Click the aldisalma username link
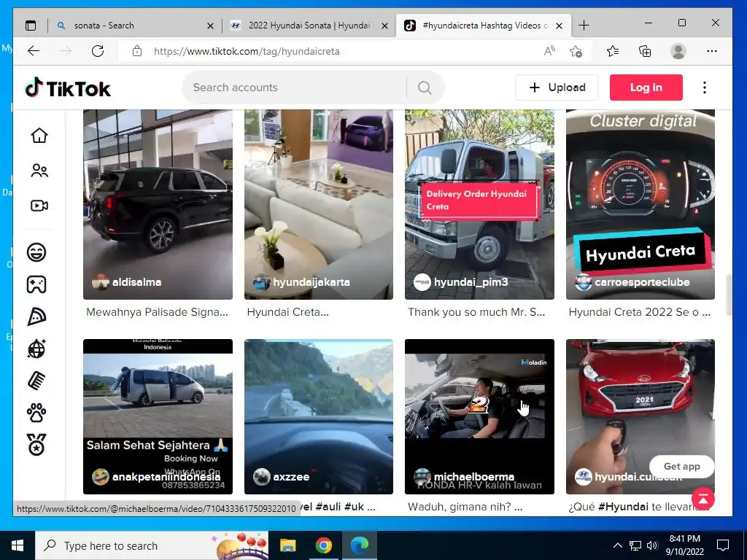 click(136, 282)
